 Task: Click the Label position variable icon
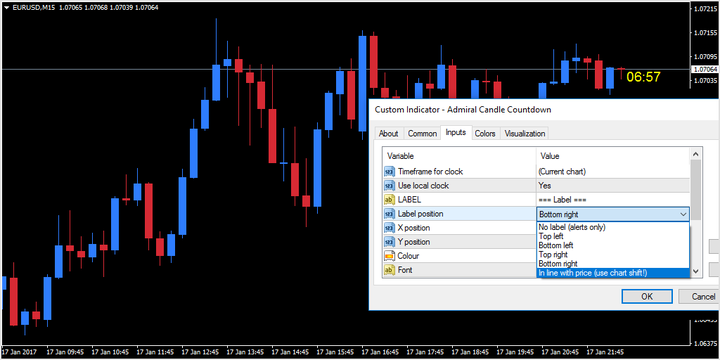tap(389, 214)
